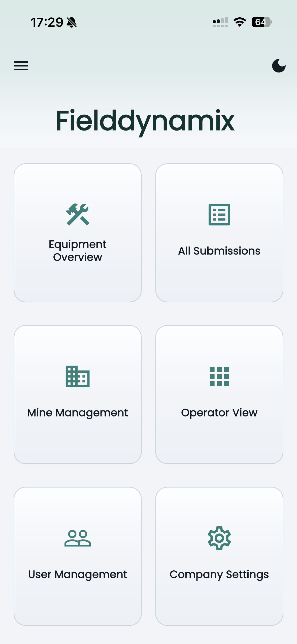Screen dimensions: 297x644
Task: Tap the silenced bell icon in status bar
Action: (72, 22)
